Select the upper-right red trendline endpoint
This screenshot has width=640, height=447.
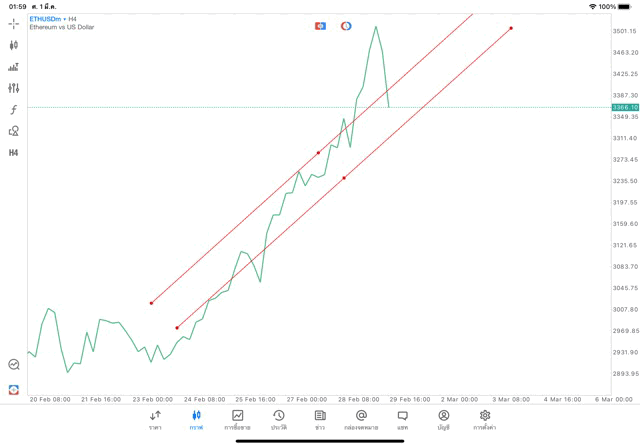tap(511, 28)
